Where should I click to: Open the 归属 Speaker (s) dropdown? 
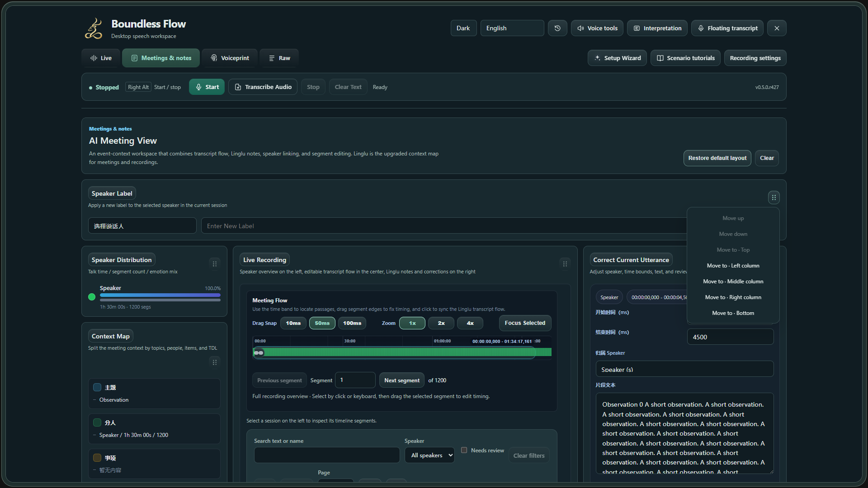click(684, 369)
